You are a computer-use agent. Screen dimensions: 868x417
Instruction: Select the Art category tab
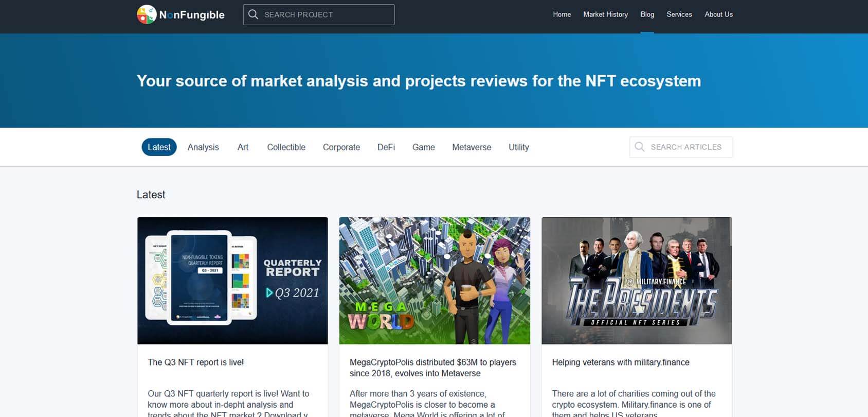(x=243, y=147)
